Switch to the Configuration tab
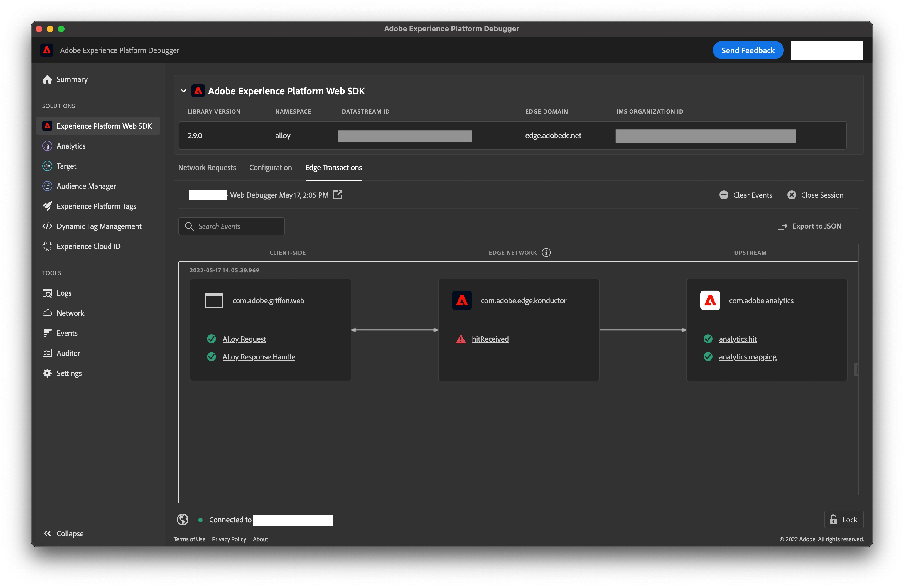904x588 pixels. (271, 168)
